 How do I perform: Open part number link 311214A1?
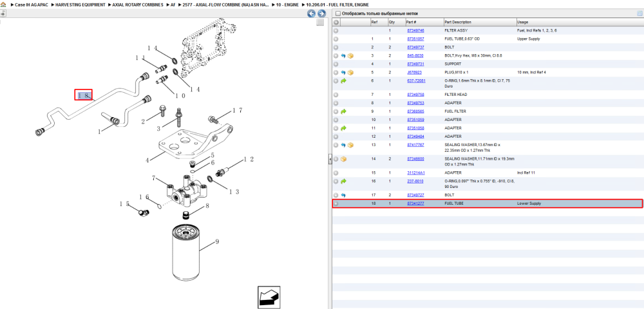[415, 173]
